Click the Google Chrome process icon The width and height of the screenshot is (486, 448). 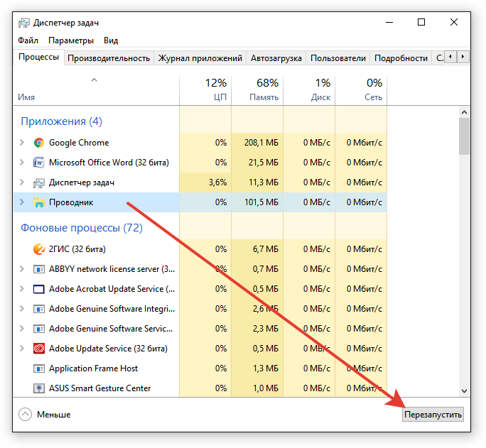pyautogui.click(x=39, y=143)
